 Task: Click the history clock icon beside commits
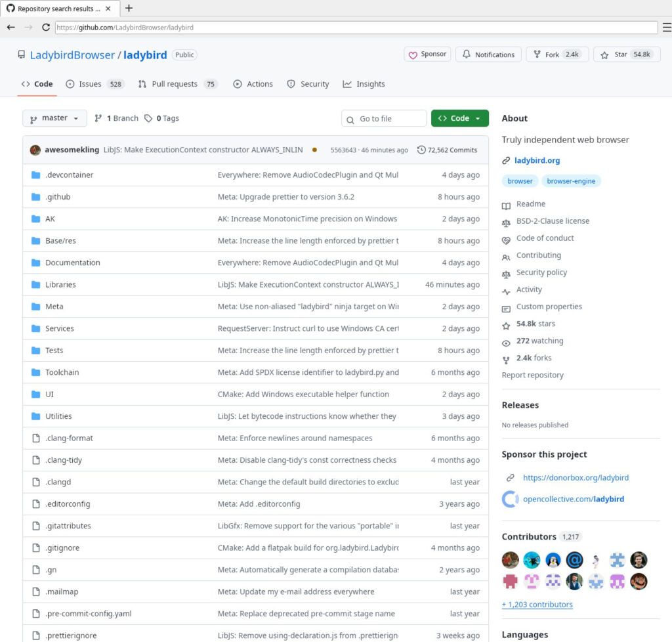click(x=421, y=150)
